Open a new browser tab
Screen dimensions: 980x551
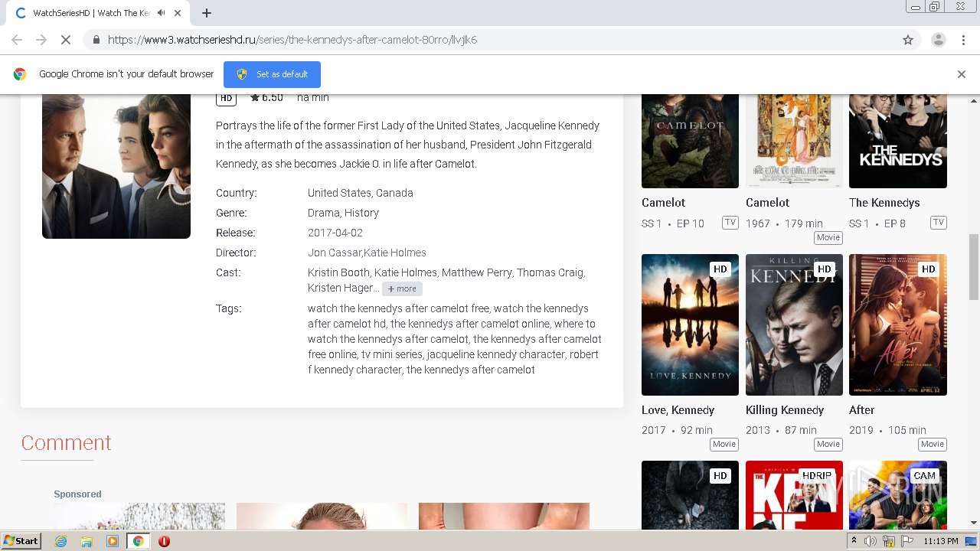[x=207, y=13]
